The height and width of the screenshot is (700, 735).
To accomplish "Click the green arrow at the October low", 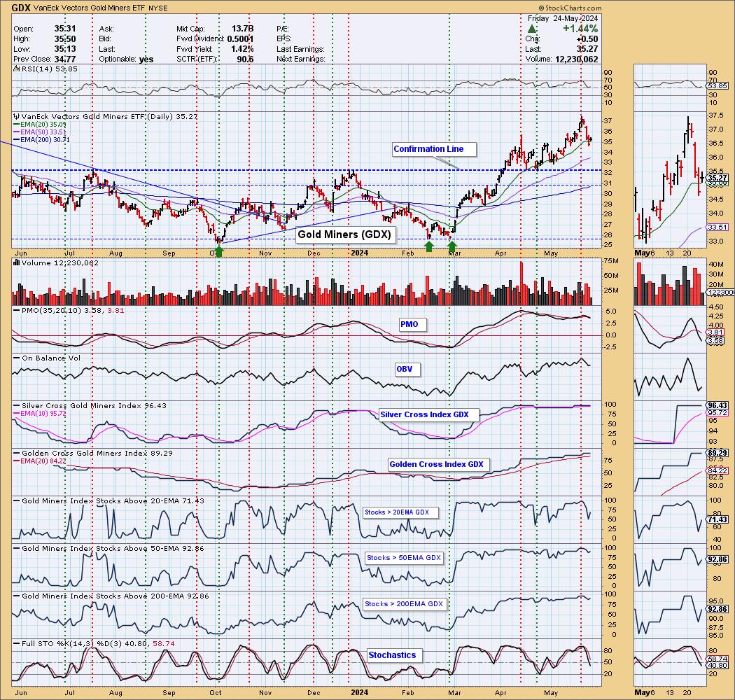I will click(219, 251).
